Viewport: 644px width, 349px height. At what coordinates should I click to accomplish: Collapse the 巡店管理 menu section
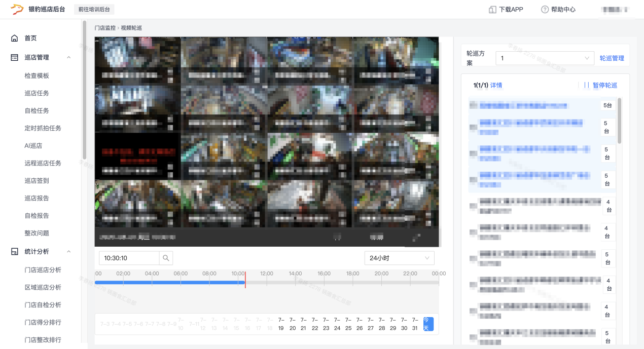(x=68, y=58)
